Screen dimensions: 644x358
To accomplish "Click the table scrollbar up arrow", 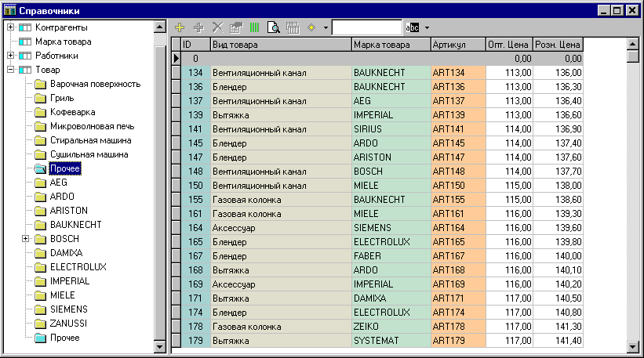I will 633,44.
